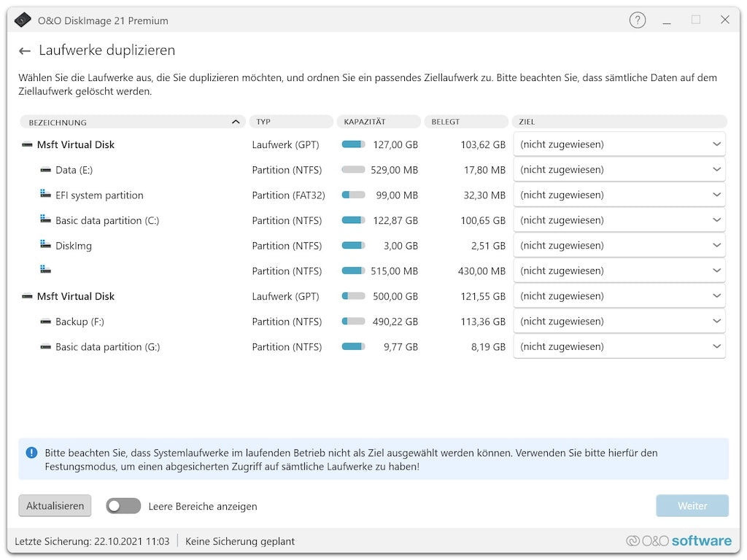Open the help question mark icon

[637, 20]
